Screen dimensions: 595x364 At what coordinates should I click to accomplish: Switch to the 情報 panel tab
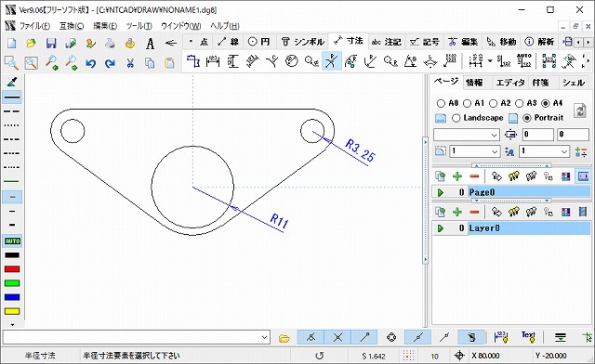point(474,83)
